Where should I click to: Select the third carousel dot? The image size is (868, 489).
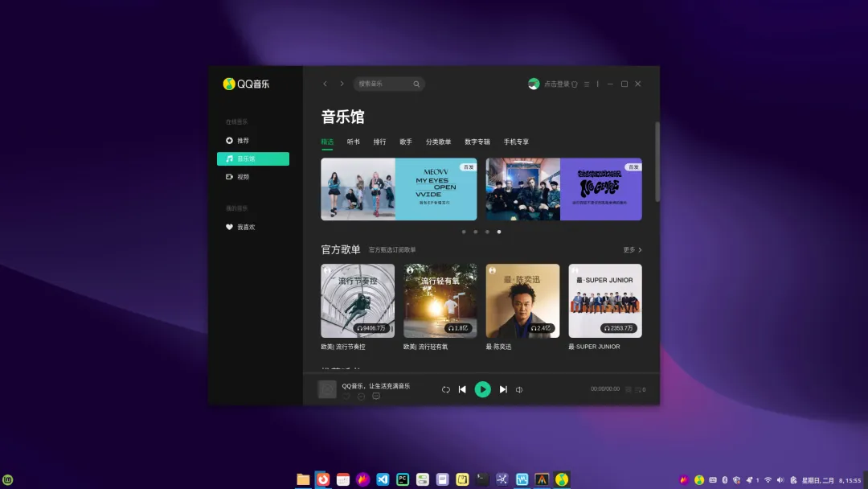(487, 232)
